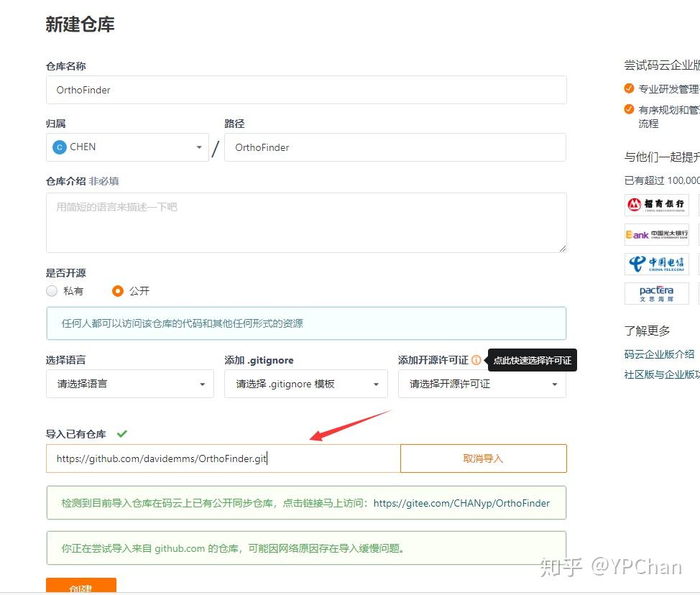Image resolution: width=700 pixels, height=595 pixels.
Task: Click the 仓库介绍 description textarea
Action: point(305,223)
